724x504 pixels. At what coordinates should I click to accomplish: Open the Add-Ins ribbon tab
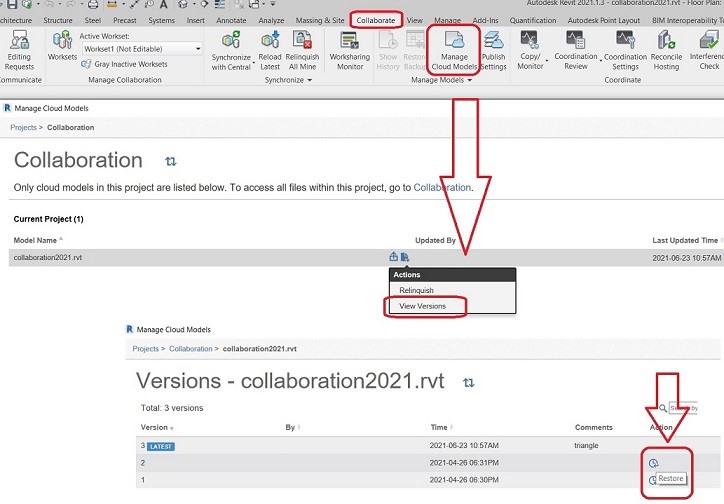(485, 20)
